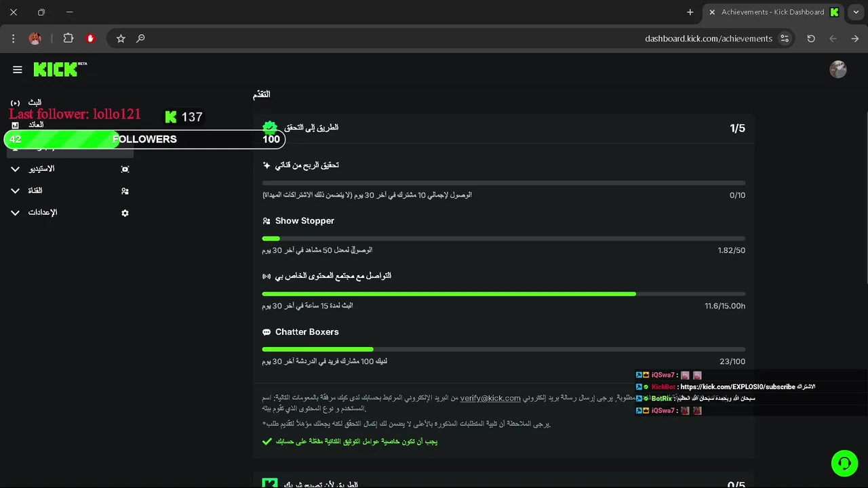Screen dimensions: 868x488
Task: Select the Achievements - Kick Dashboard tab
Action: pos(774,12)
